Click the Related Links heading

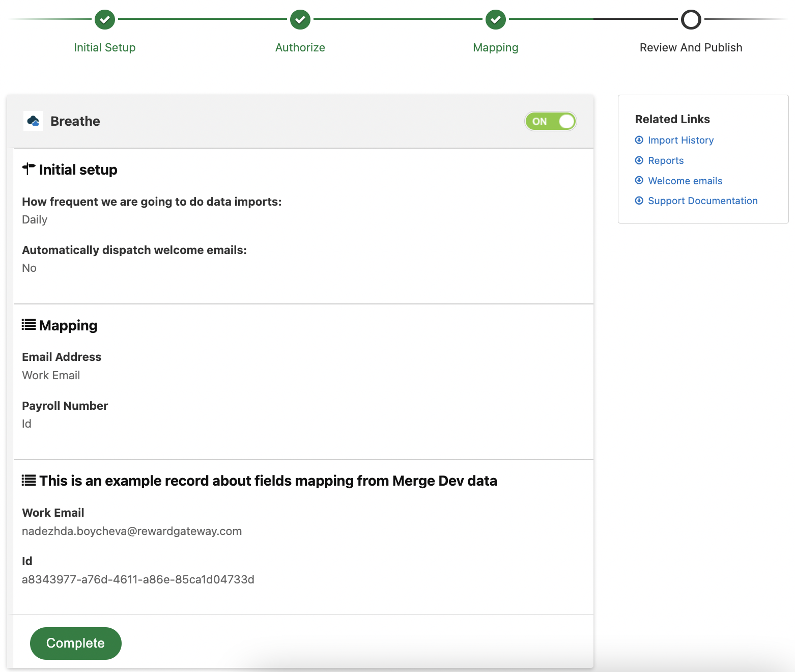coord(672,119)
